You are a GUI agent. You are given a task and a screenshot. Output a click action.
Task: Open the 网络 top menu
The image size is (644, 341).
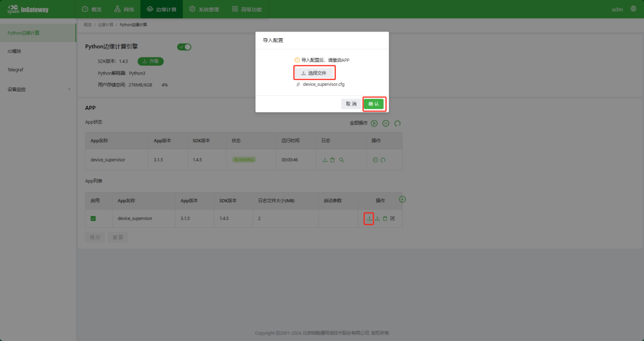tap(124, 9)
